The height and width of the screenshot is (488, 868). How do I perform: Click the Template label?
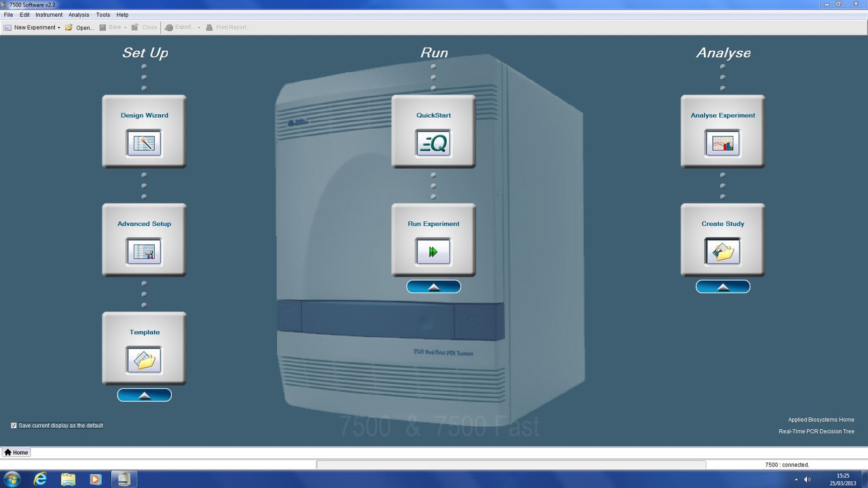point(145,332)
